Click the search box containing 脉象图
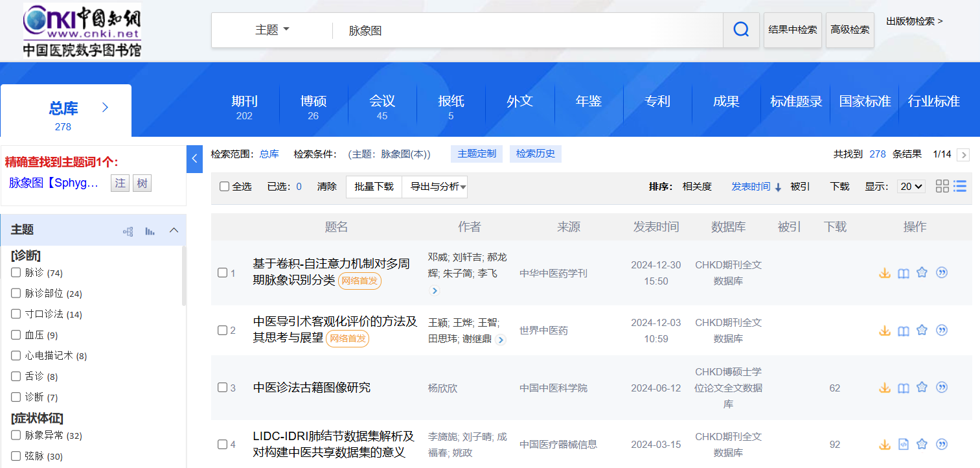This screenshot has height=468, width=980. point(528,30)
